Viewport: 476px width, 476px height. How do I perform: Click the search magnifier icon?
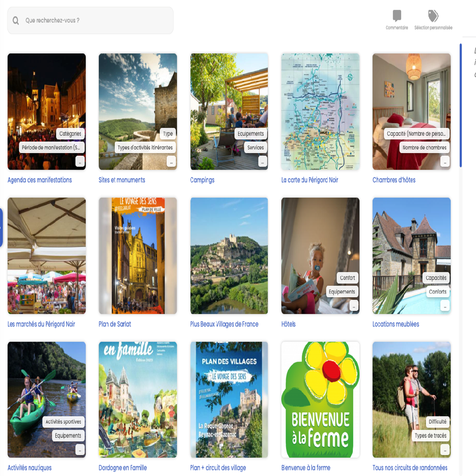click(16, 20)
